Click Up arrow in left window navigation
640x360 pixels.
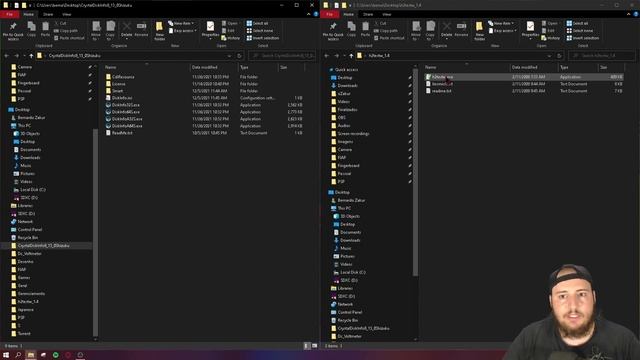tap(31, 56)
